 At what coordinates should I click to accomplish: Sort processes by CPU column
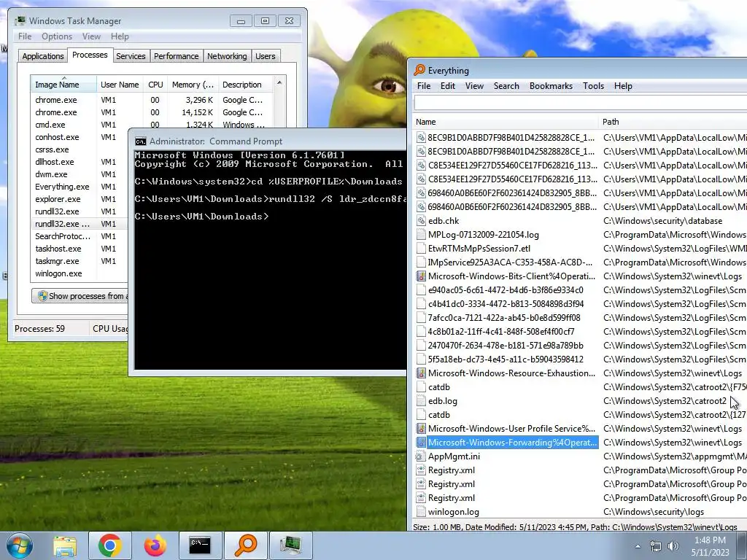pyautogui.click(x=155, y=85)
